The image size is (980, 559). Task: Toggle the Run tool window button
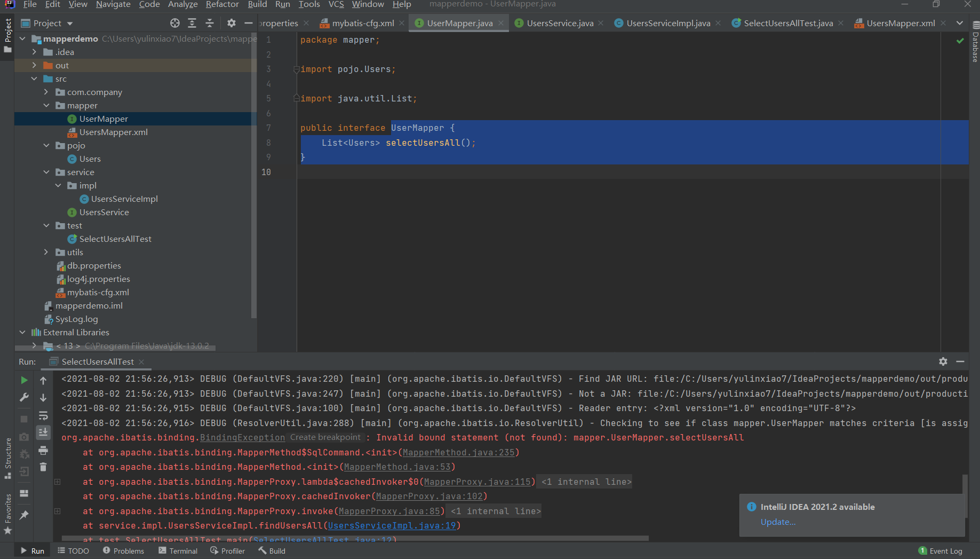pos(33,551)
